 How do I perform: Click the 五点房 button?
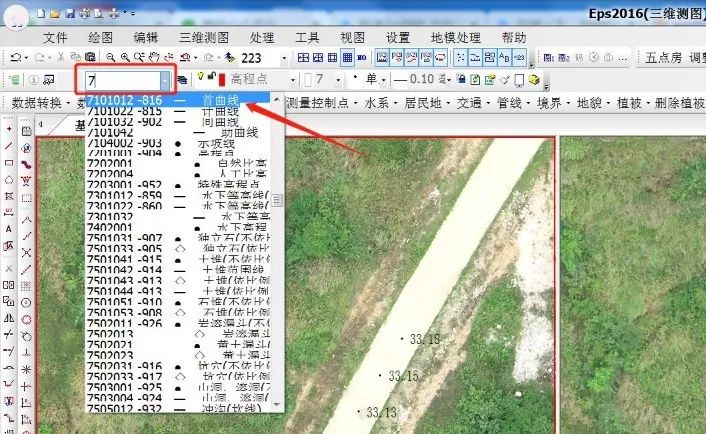point(663,58)
